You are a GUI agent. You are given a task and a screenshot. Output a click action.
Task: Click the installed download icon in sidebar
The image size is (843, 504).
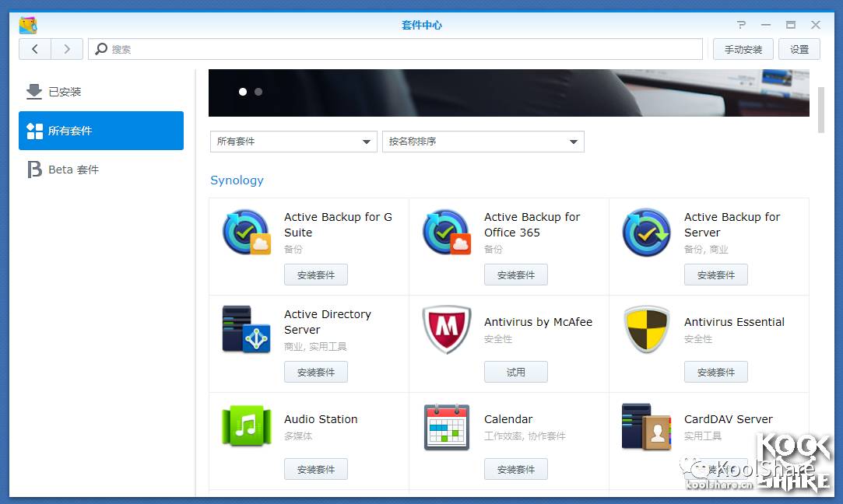pos(34,91)
